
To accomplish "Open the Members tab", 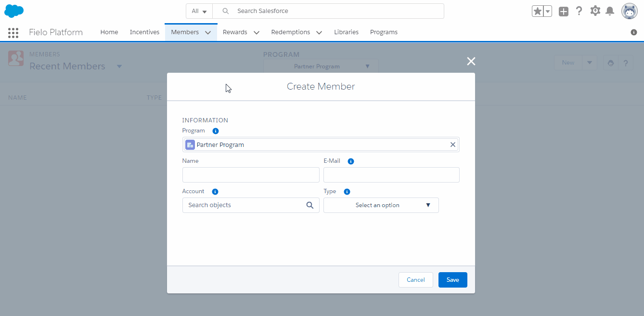I will [185, 32].
